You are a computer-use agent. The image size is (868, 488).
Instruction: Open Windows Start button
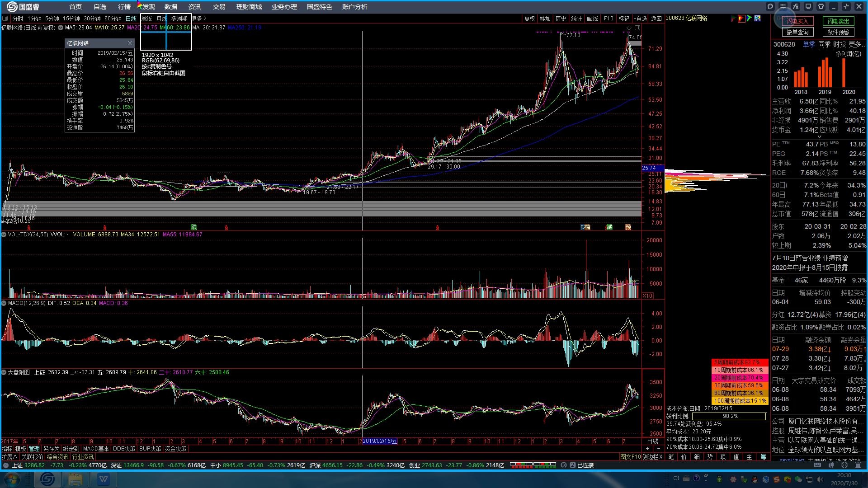tap(12, 479)
